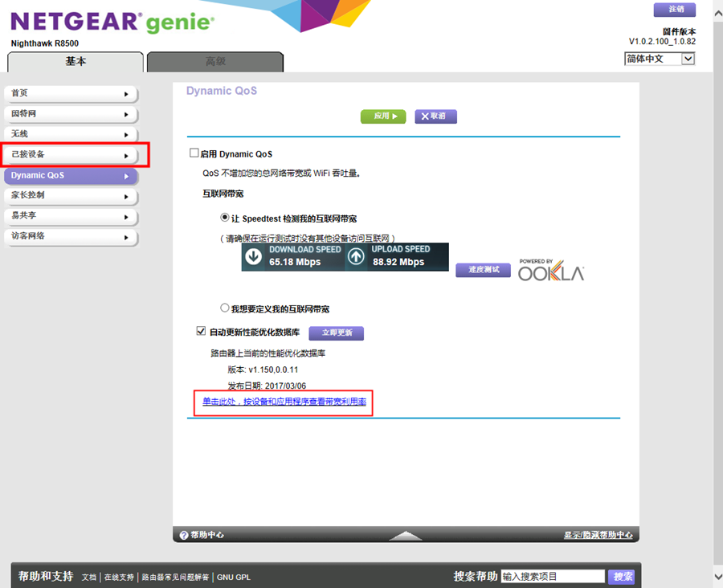Image resolution: width=723 pixels, height=588 pixels.
Task: Click the NETGEAR genie logo
Action: pos(112,22)
